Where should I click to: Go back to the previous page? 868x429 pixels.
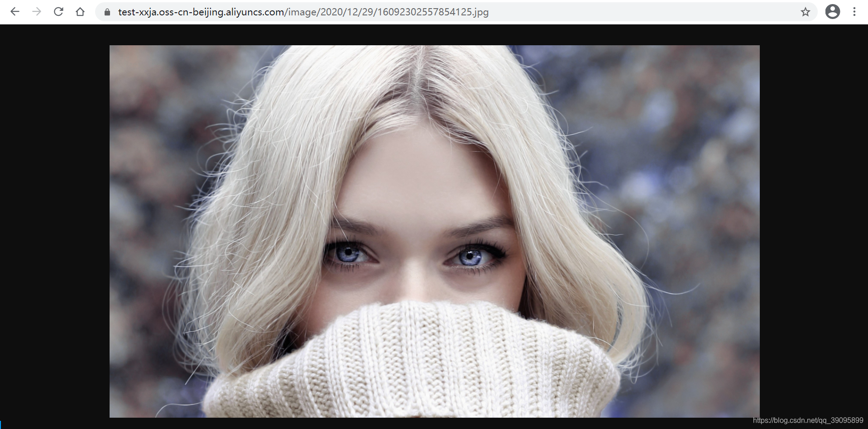(x=15, y=12)
